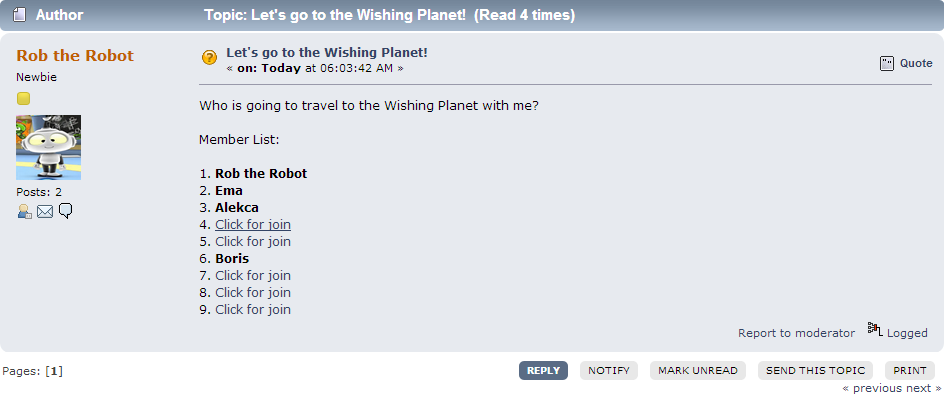Join slot 7 via Click for join
The height and width of the screenshot is (398, 945).
pyautogui.click(x=253, y=275)
